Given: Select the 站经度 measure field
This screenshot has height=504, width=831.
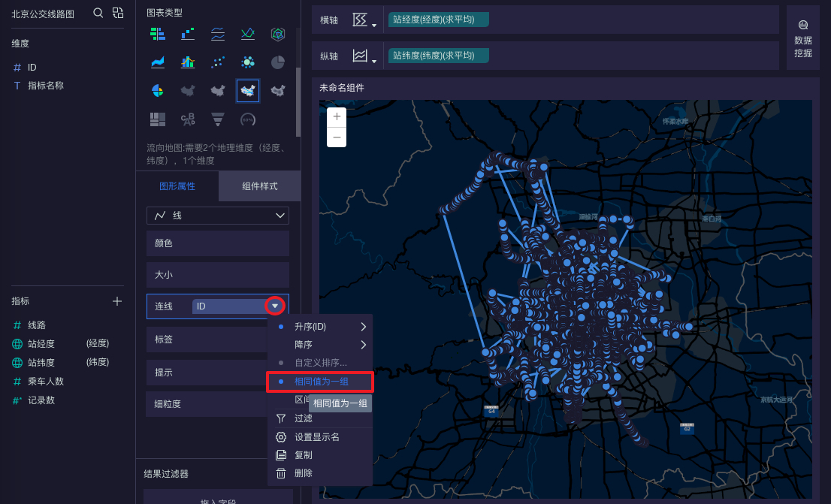Looking at the screenshot, I should pos(41,344).
